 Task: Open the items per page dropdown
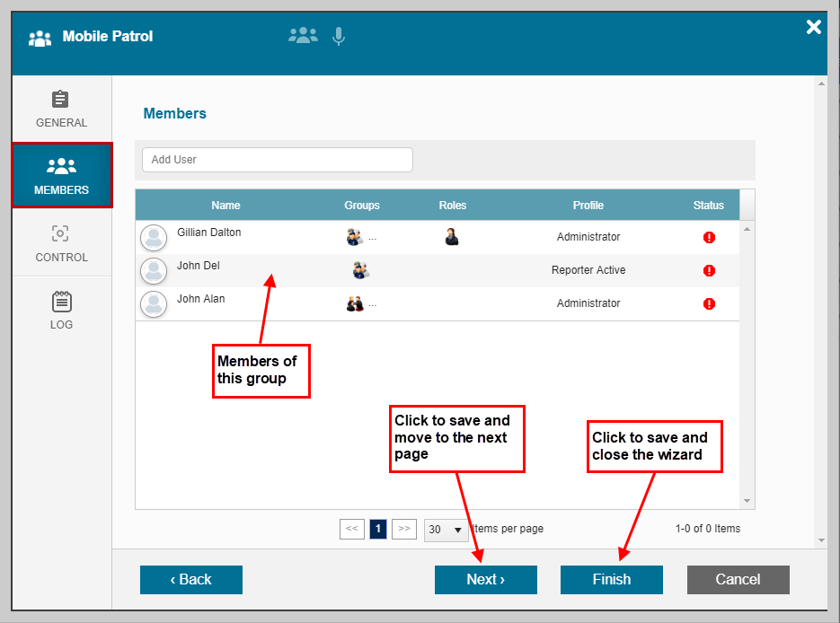pyautogui.click(x=446, y=530)
